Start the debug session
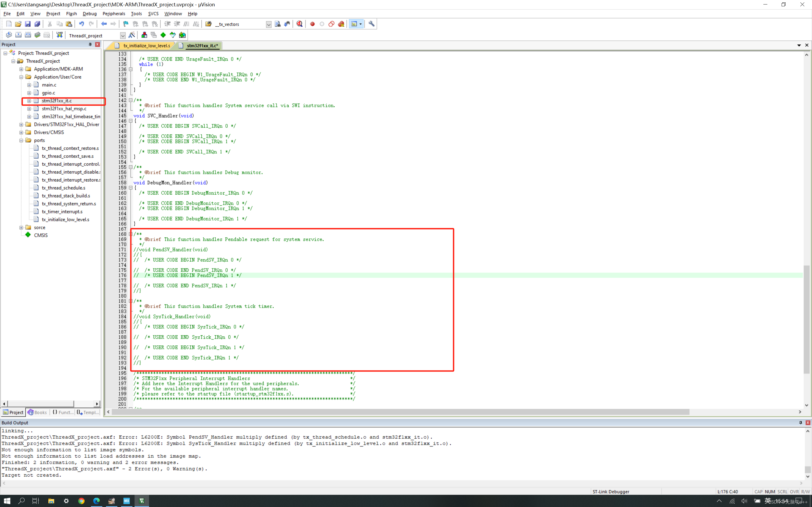The height and width of the screenshot is (507, 812). coord(299,24)
